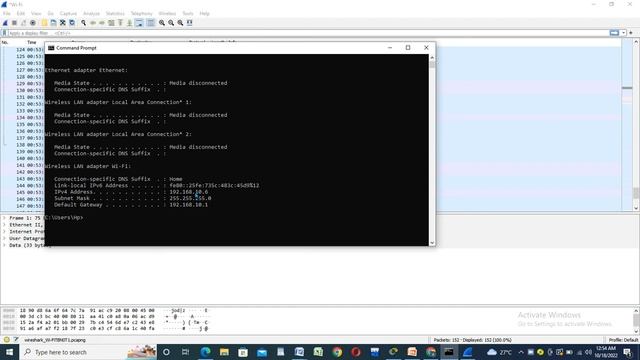Show hidden system tray icons
640x360 pixels.
[x=521, y=352]
